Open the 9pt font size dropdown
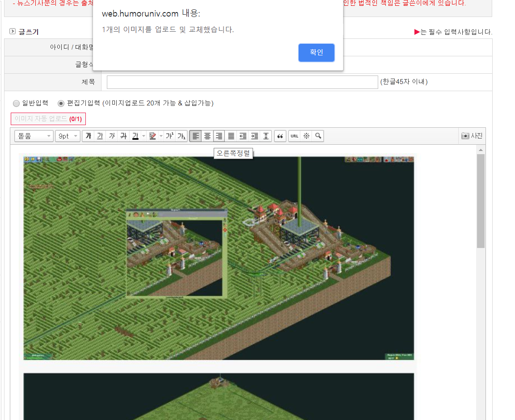The image size is (515, 420). [68, 136]
